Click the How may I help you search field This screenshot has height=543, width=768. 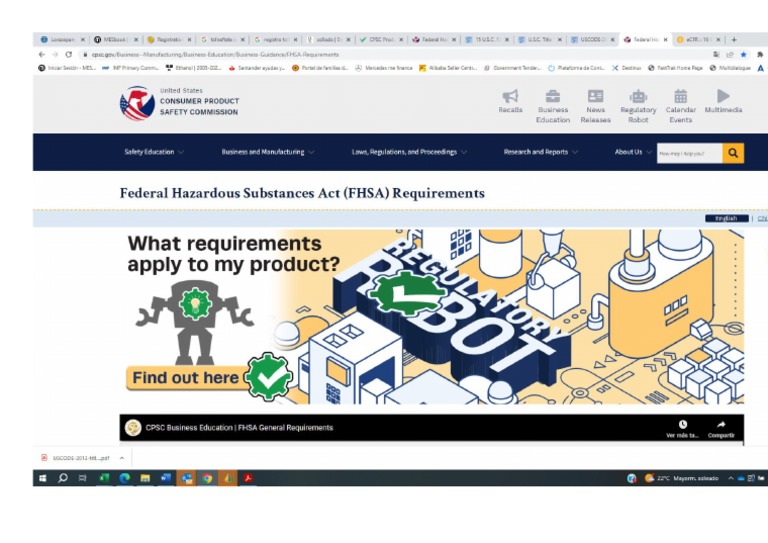click(689, 153)
